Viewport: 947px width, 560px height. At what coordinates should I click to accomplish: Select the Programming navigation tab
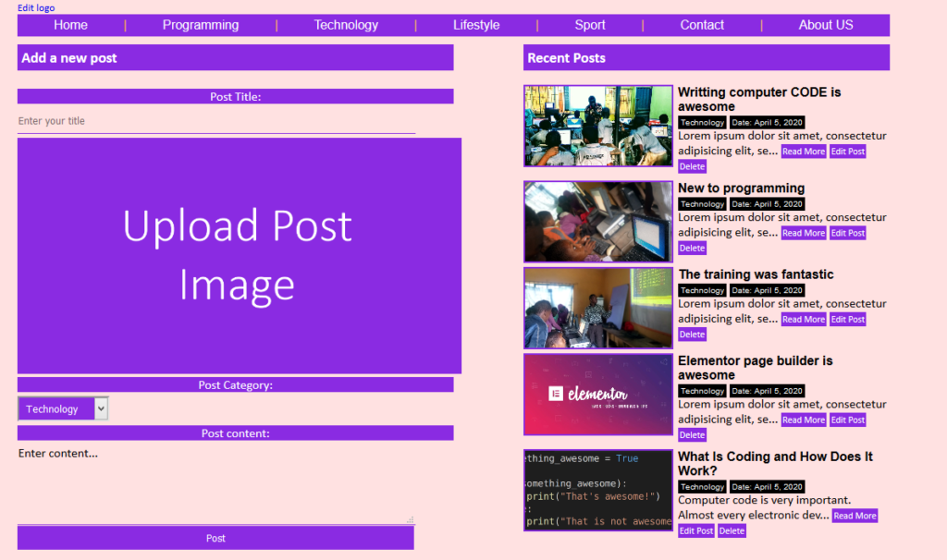(201, 25)
